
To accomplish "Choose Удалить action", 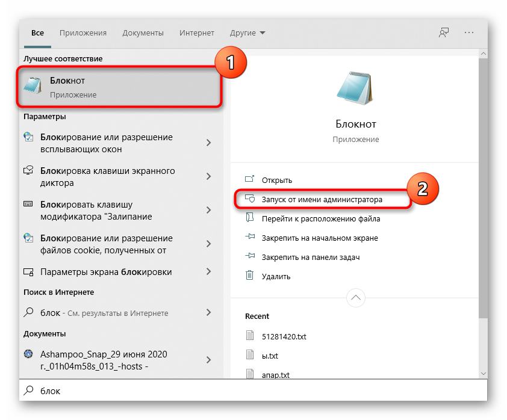I will (x=276, y=277).
